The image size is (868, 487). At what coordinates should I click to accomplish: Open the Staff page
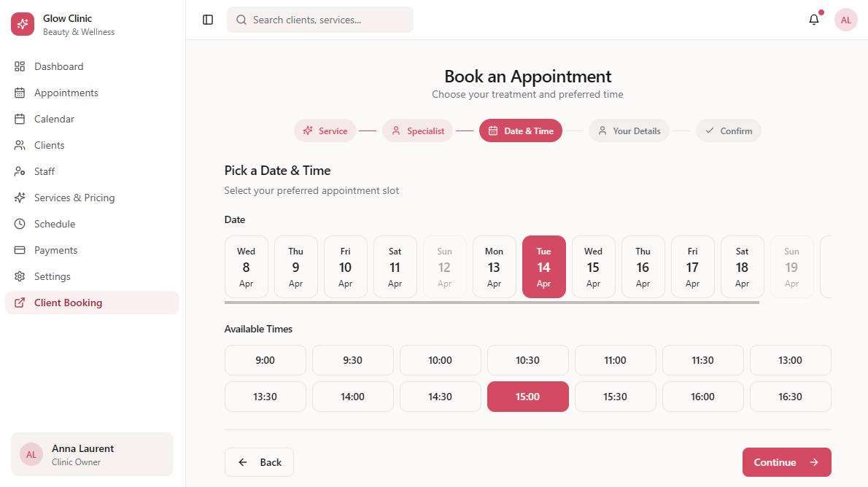(x=44, y=171)
